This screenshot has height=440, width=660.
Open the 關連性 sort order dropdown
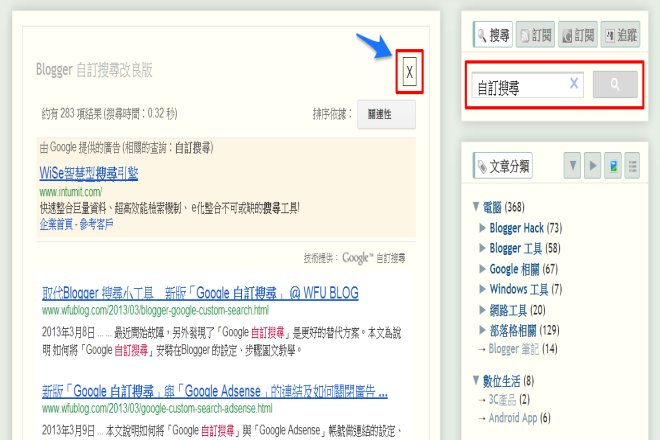tap(386, 115)
